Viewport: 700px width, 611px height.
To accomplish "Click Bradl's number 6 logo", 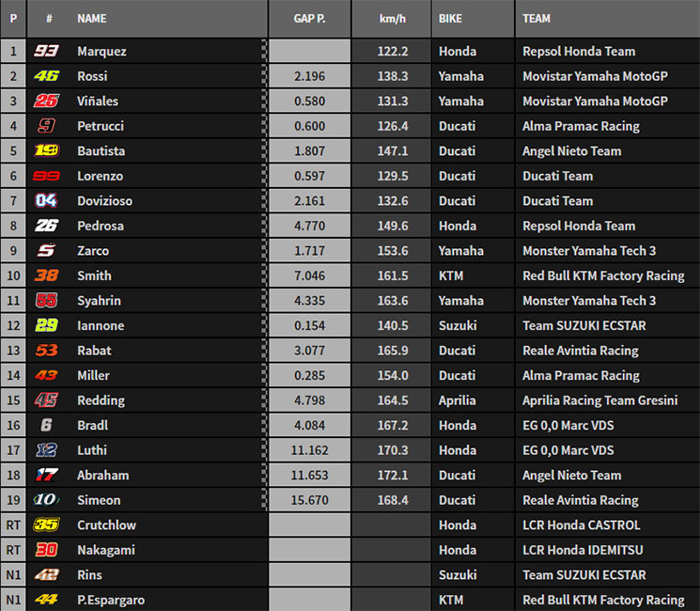I will pyautogui.click(x=46, y=425).
